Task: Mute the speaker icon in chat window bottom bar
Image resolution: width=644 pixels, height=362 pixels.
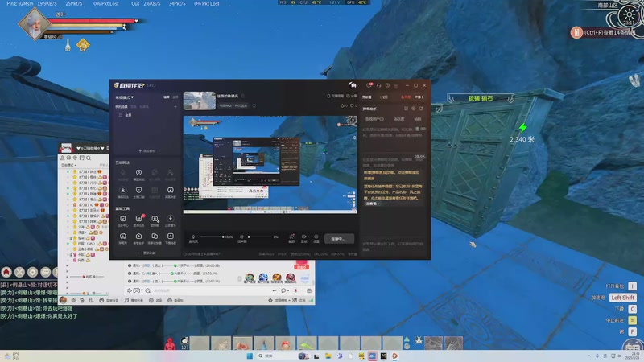Action: [73, 300]
